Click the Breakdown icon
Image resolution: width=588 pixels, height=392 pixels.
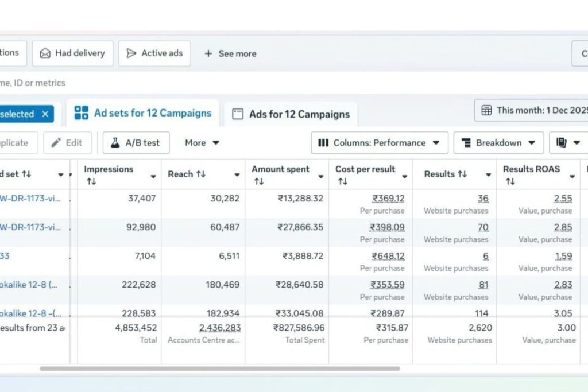(x=466, y=142)
